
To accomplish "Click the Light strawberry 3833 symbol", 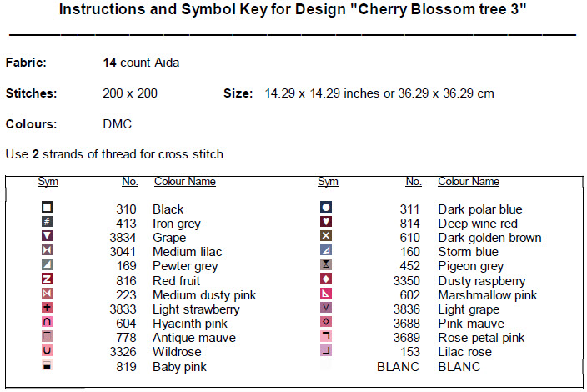I will (48, 309).
